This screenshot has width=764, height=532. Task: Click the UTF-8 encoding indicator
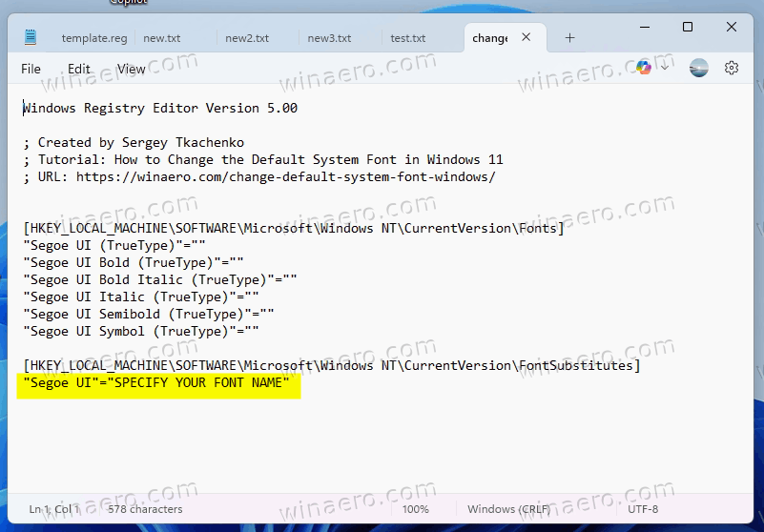pyautogui.click(x=643, y=509)
